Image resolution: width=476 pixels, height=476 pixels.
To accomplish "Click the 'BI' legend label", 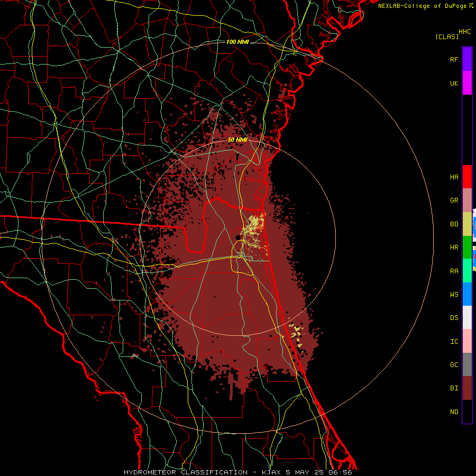I will coord(454,388).
